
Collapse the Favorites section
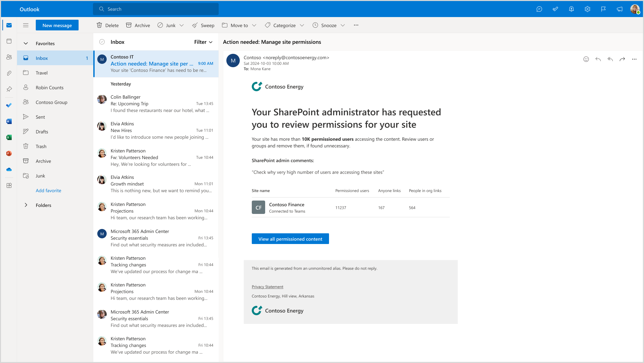tap(26, 43)
